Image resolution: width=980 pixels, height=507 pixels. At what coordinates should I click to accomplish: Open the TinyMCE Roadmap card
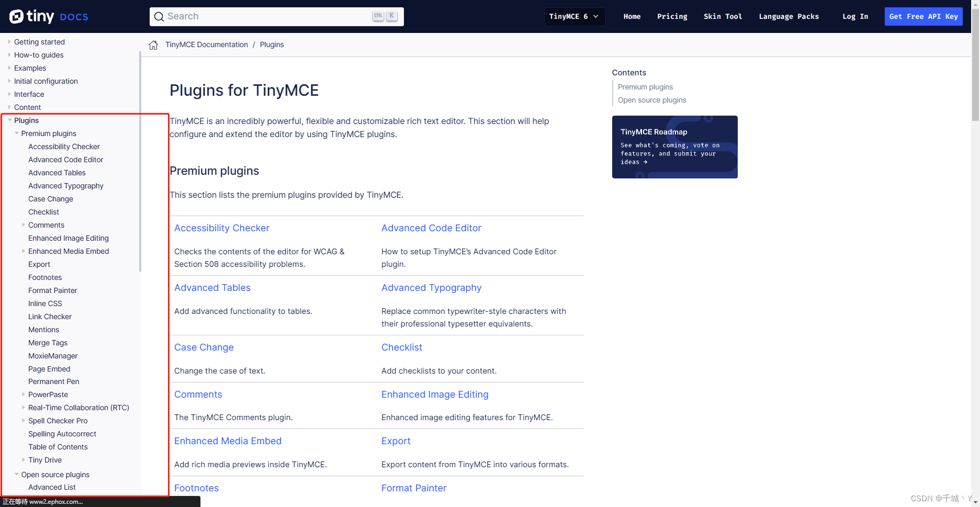point(674,147)
